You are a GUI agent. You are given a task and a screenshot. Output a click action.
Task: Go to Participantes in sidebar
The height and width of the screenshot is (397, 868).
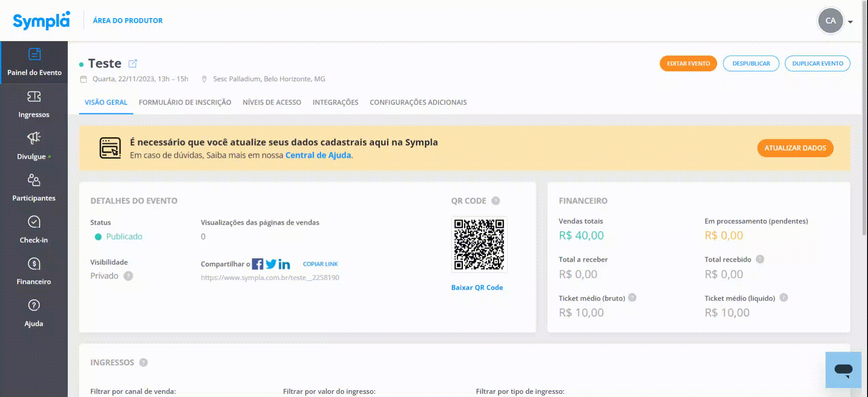coord(34,188)
